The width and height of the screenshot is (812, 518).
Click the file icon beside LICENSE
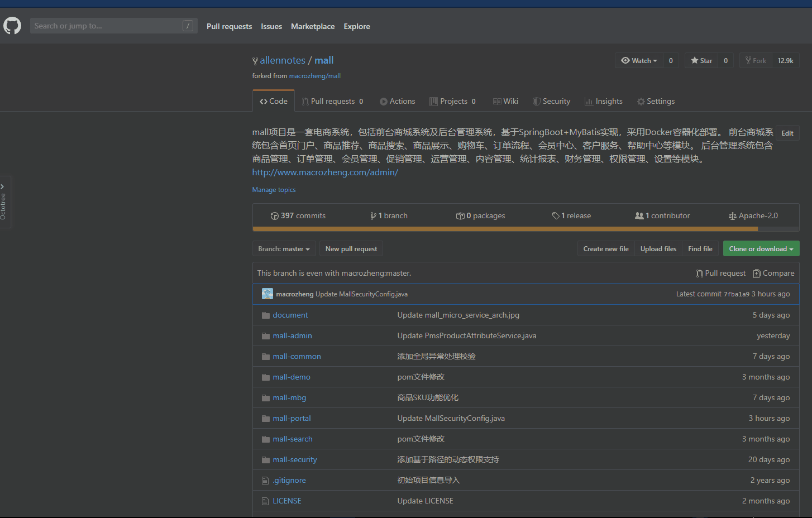[265, 501]
